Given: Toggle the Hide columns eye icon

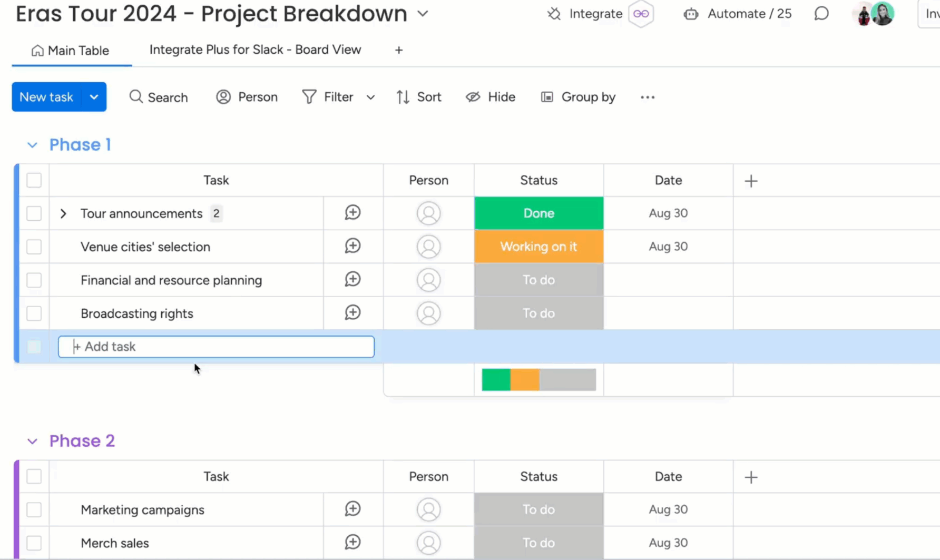Looking at the screenshot, I should coord(473,97).
